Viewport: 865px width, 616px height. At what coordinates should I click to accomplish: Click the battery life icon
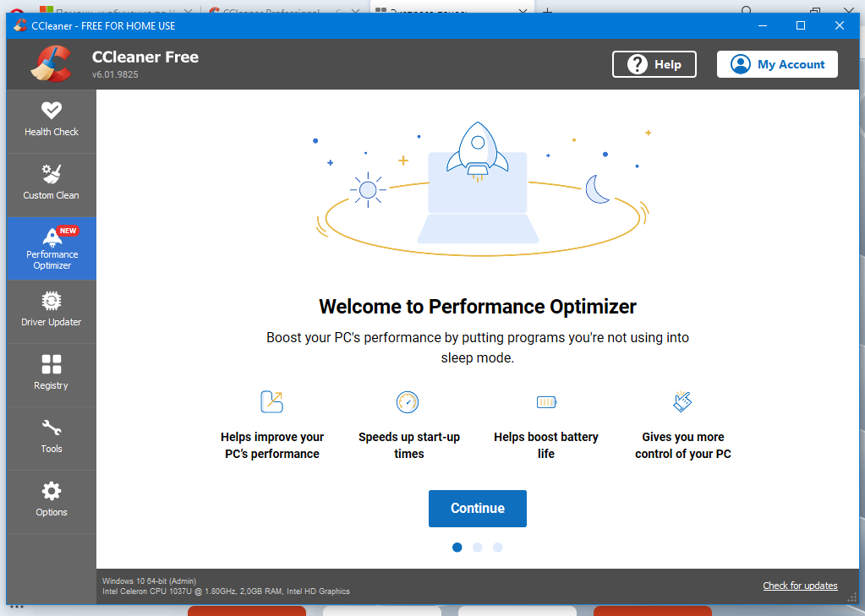point(547,402)
